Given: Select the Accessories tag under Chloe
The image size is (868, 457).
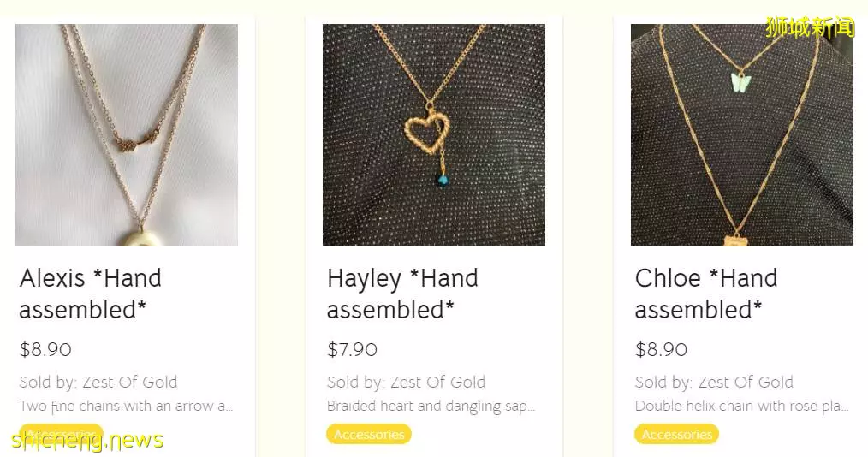Looking at the screenshot, I should pyautogui.click(x=676, y=434).
